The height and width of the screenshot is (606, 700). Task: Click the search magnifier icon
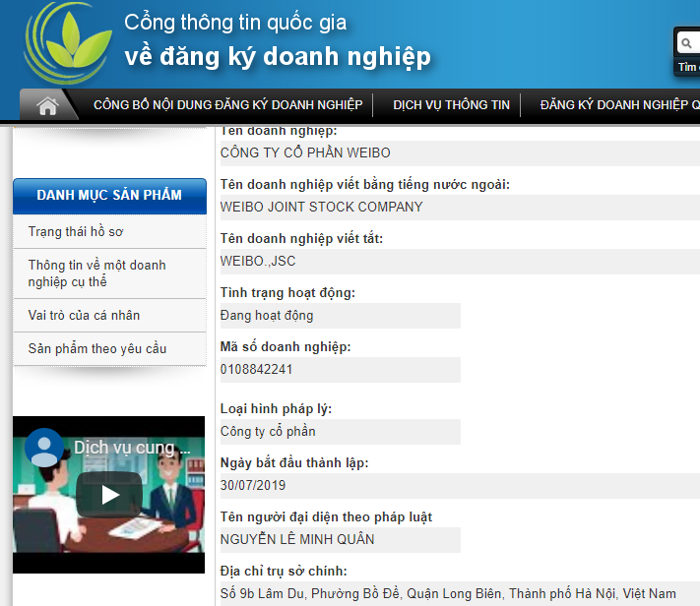[x=686, y=43]
